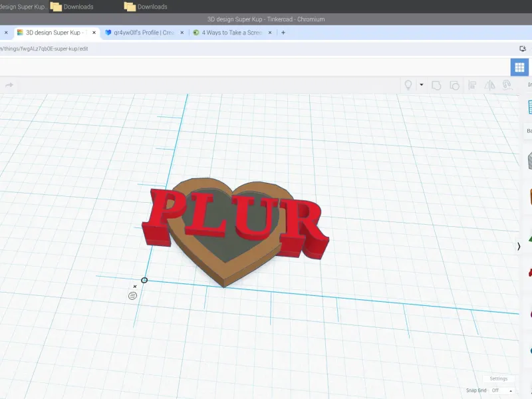This screenshot has width=532, height=399.
Task: Click the Tinkercad favicon on active tab
Action: point(20,33)
